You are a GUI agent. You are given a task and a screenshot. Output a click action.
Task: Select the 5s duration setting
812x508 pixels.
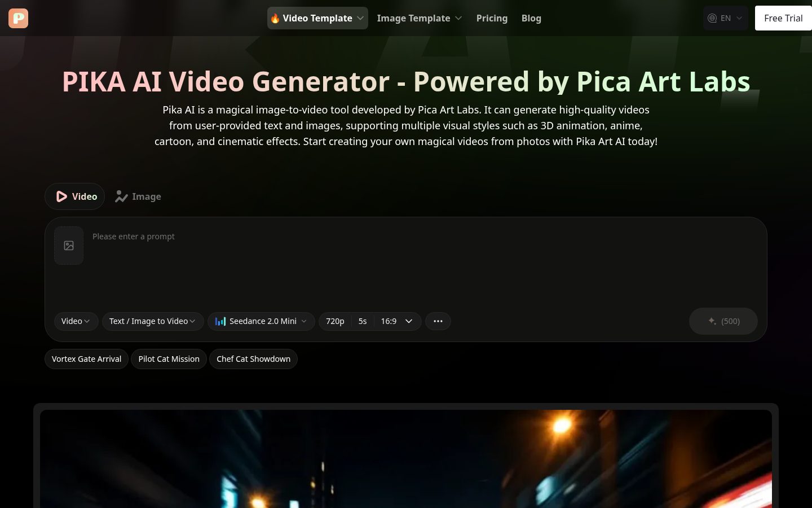pyautogui.click(x=363, y=321)
